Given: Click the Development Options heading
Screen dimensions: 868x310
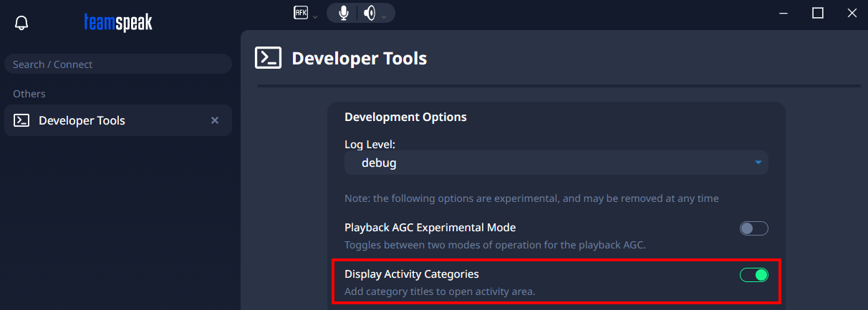Looking at the screenshot, I should (x=405, y=117).
